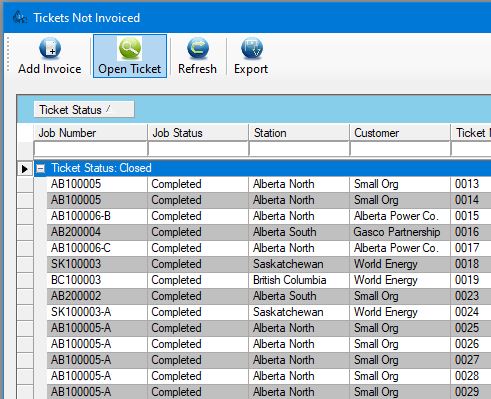Screen dimensions: 491x399
Task: Click the Job Status filter field
Action: pyautogui.click(x=198, y=149)
